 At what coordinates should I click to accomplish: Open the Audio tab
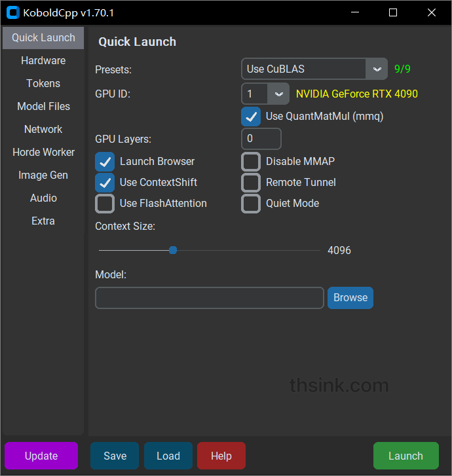coord(43,198)
